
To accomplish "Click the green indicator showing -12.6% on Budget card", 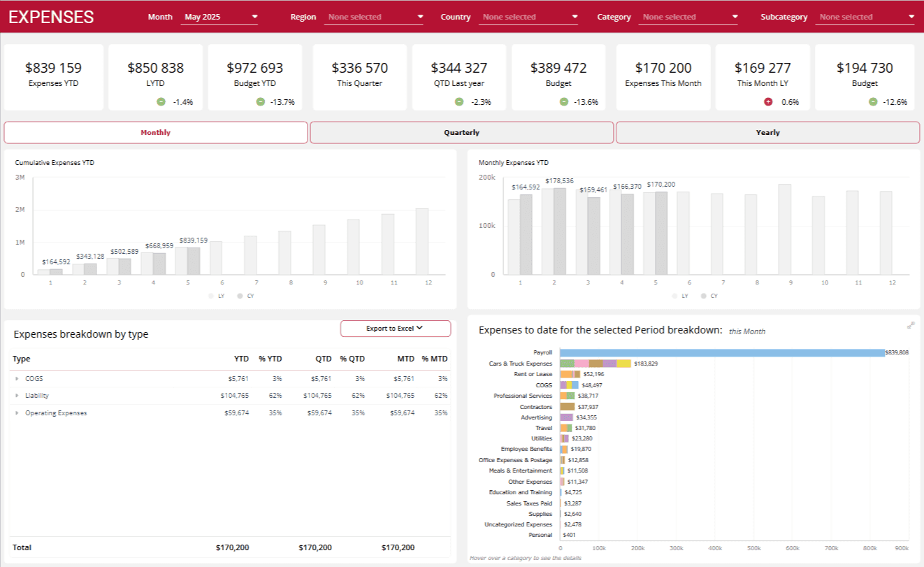I will click(x=873, y=101).
